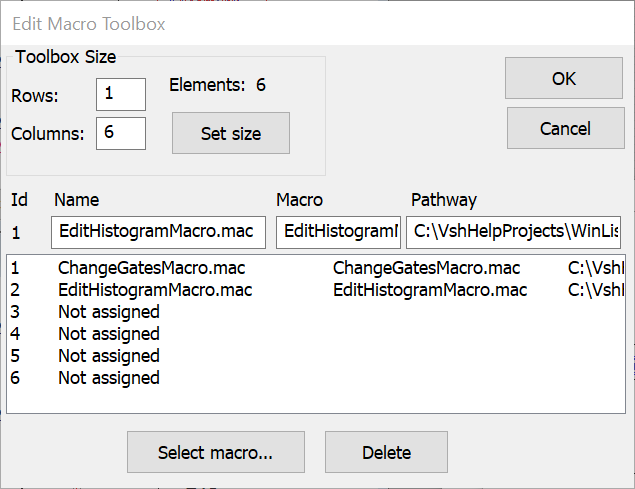Click the Edit Macro Toolbox title bar
The width and height of the screenshot is (635, 489).
(300, 22)
